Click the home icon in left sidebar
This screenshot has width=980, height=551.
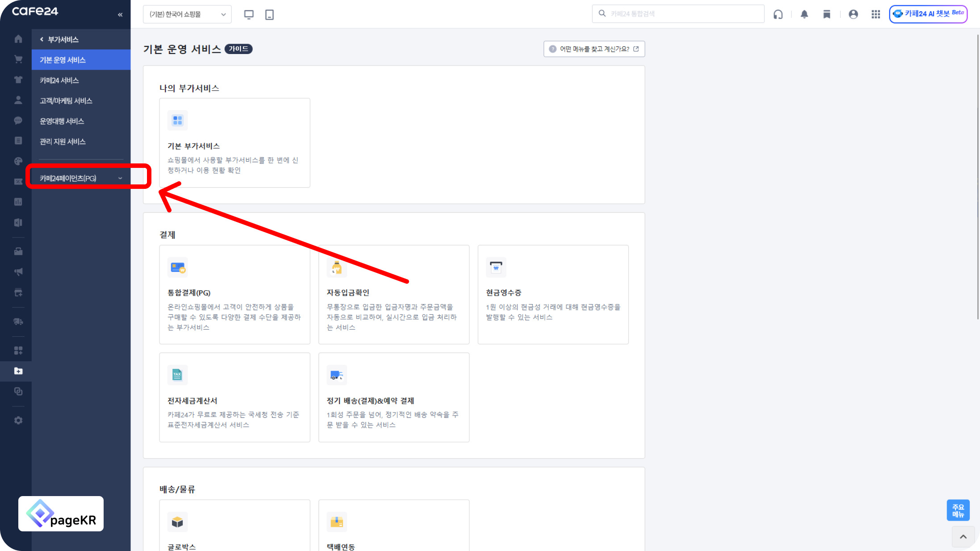pos(18,39)
